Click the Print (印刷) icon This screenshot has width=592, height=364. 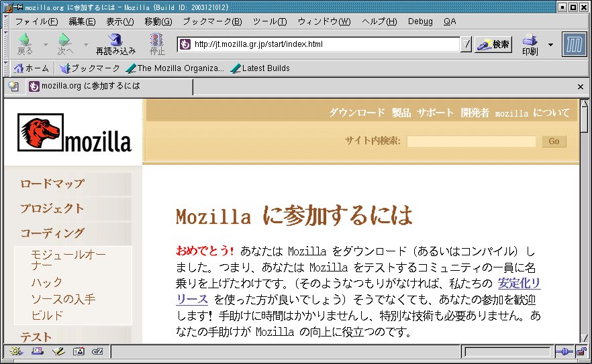(530, 44)
